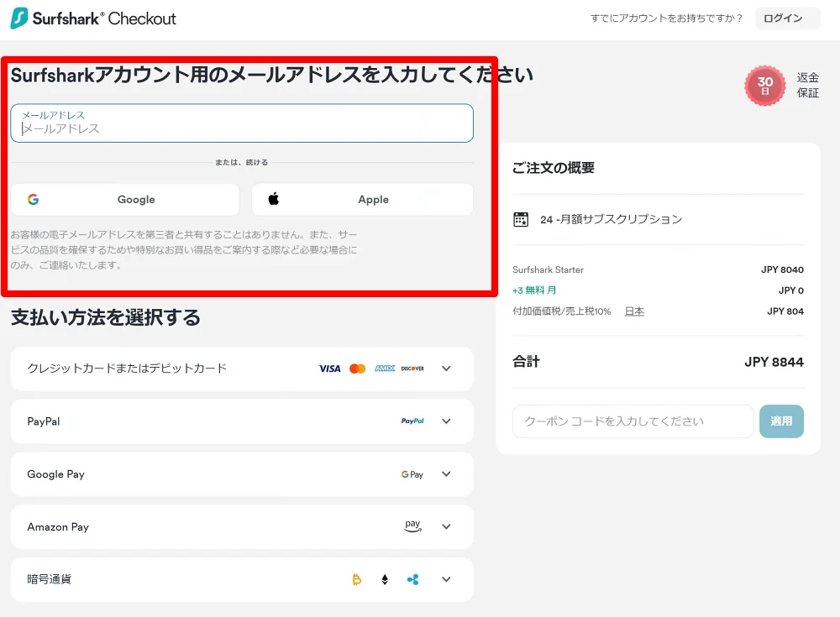Expand the Google Pay chevron
Viewport: 840px width, 617px height.
(446, 474)
